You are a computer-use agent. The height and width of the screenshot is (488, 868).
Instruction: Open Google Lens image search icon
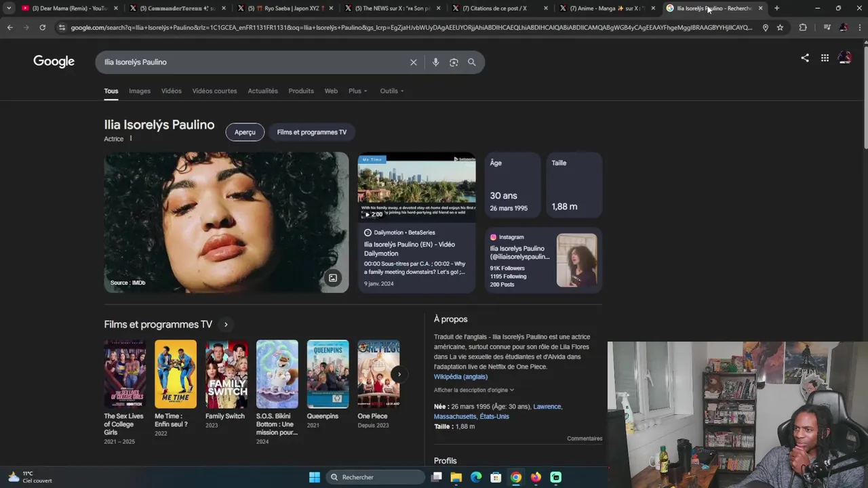pos(454,62)
